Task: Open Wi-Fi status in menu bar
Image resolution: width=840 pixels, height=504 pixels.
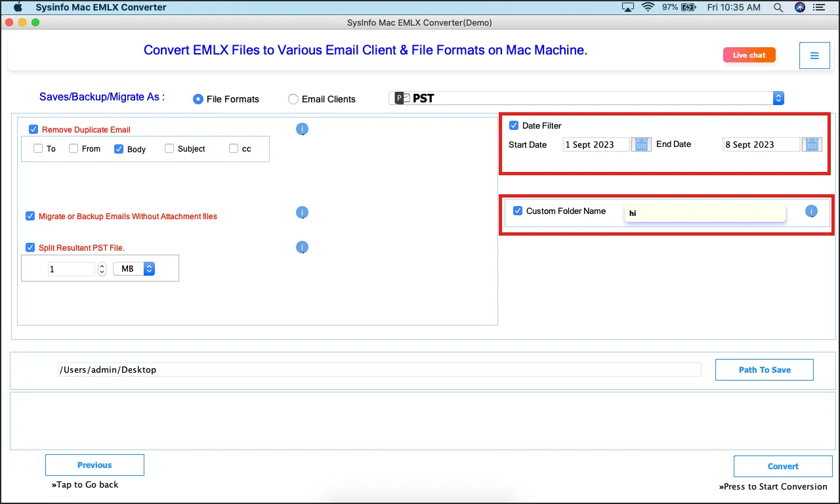Action: [x=648, y=7]
